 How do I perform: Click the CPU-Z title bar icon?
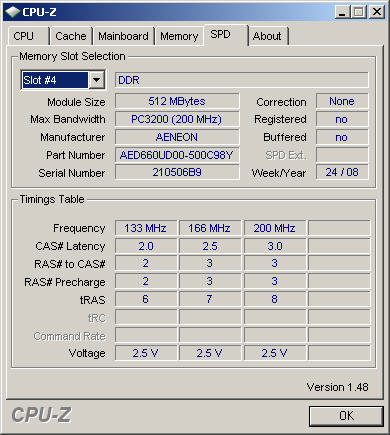[13, 12]
